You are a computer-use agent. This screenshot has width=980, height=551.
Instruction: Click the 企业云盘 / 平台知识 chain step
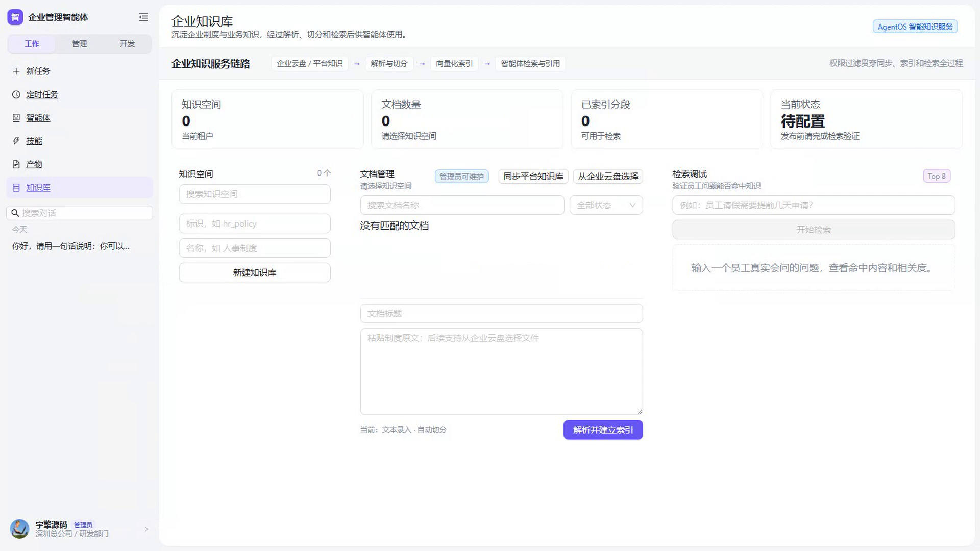pyautogui.click(x=309, y=64)
